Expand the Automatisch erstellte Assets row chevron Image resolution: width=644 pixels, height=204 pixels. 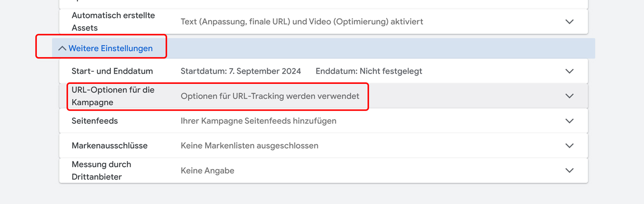click(x=569, y=22)
